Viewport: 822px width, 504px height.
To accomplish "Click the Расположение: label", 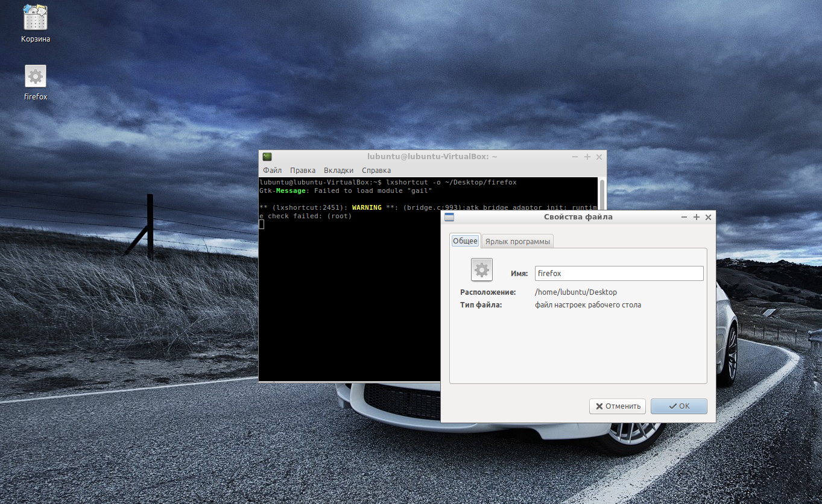I will tap(488, 292).
